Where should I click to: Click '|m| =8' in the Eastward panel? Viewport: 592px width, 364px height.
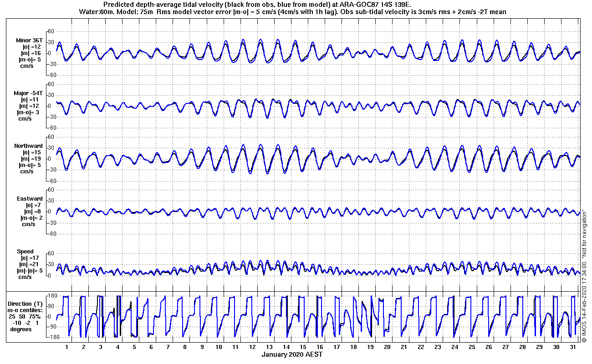(33, 211)
